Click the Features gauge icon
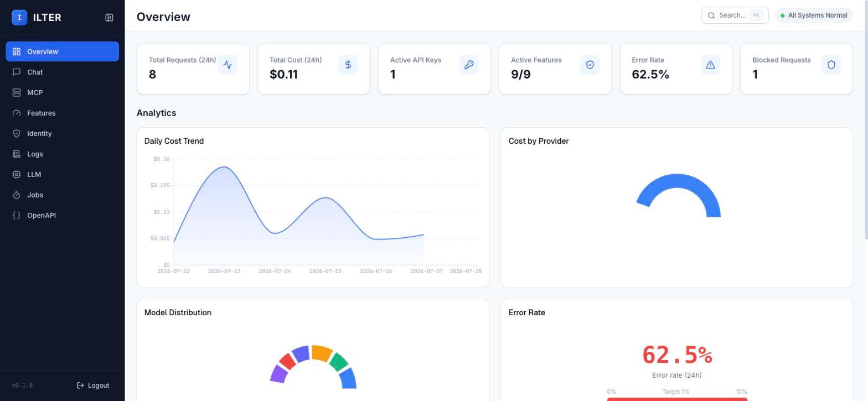This screenshot has height=401, width=868. point(17,113)
